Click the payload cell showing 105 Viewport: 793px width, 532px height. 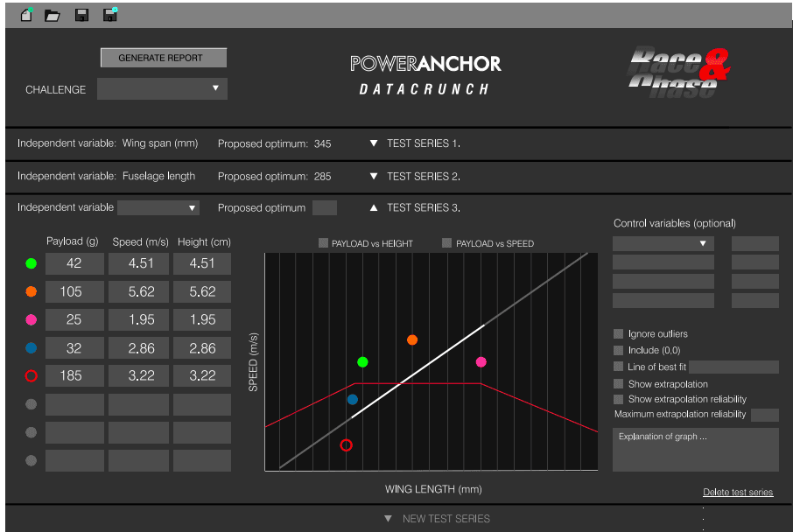coord(74,291)
